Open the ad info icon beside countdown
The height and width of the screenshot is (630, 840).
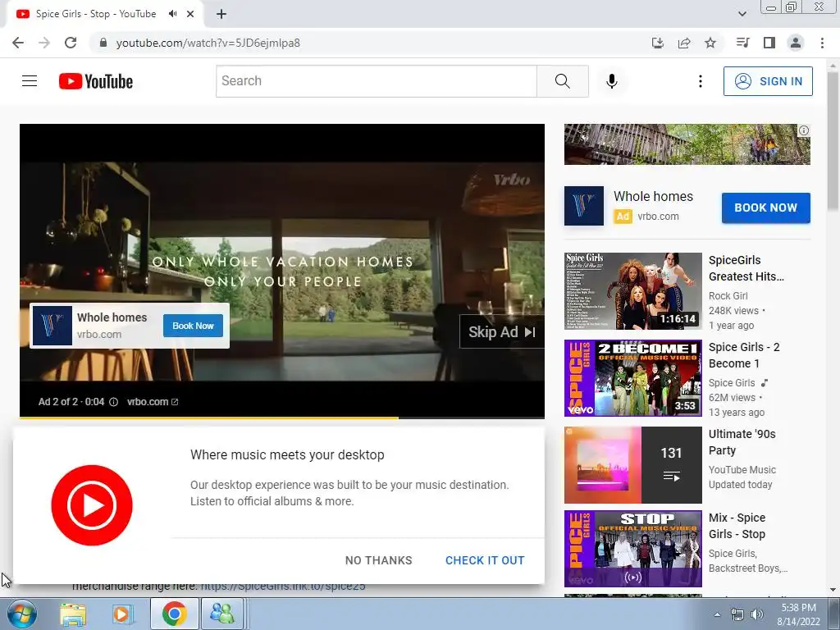(x=113, y=402)
